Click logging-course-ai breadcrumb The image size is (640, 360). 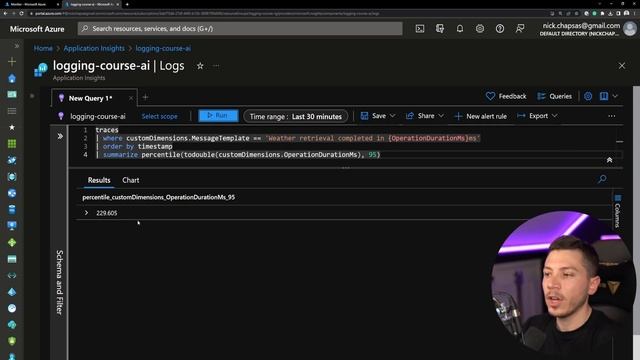pyautogui.click(x=163, y=48)
